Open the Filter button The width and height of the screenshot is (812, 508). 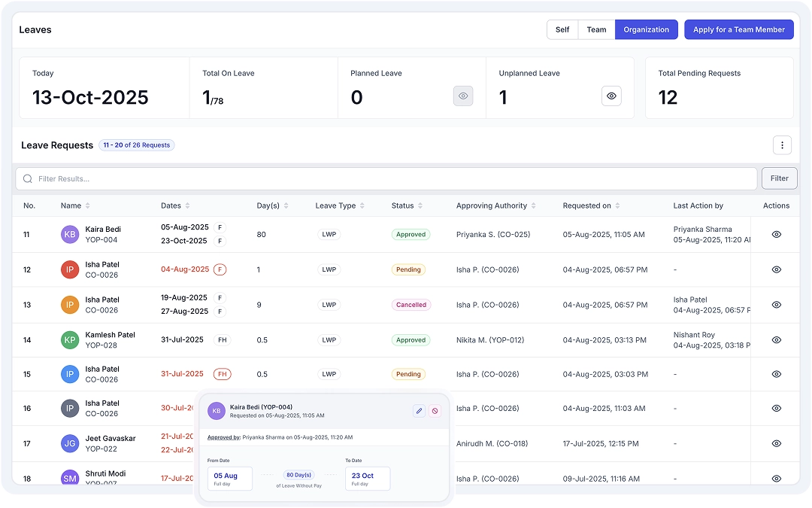779,178
